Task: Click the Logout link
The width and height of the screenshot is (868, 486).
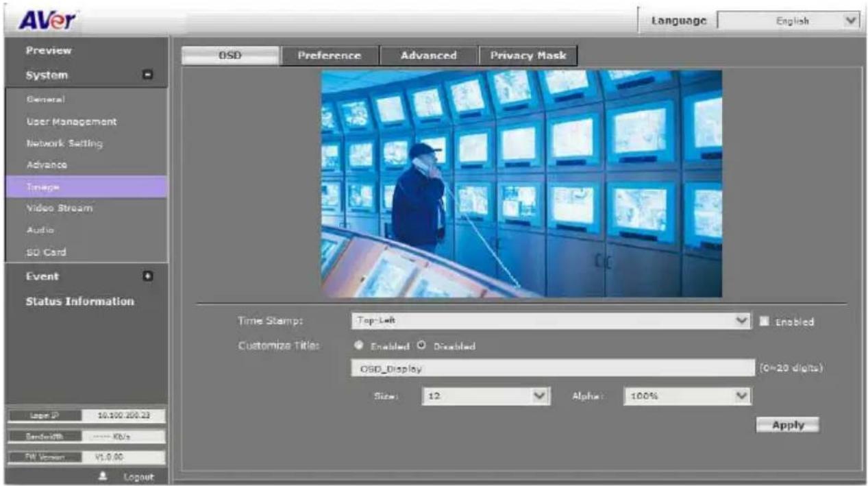Action: click(x=138, y=477)
